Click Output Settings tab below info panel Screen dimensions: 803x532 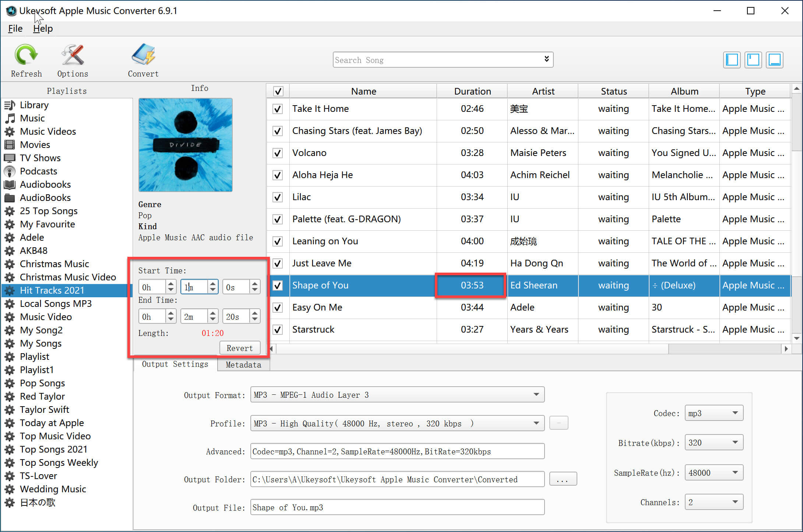174,365
